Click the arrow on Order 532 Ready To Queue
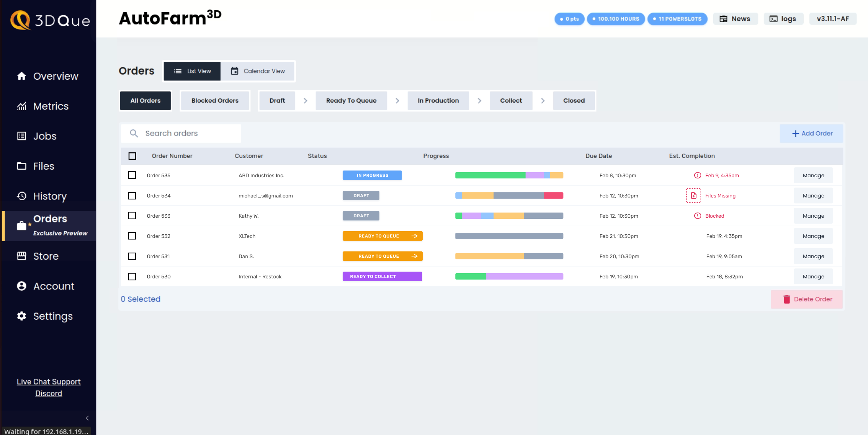The width and height of the screenshot is (868, 435). pos(414,236)
